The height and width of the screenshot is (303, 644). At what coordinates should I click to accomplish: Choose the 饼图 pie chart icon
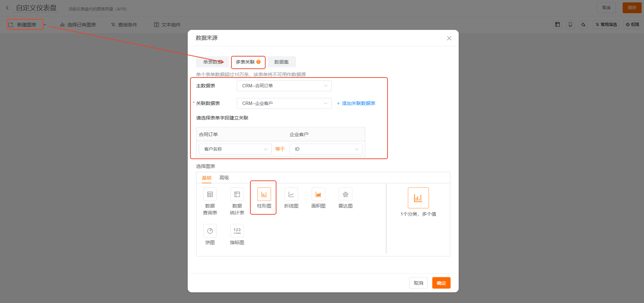[x=210, y=231]
